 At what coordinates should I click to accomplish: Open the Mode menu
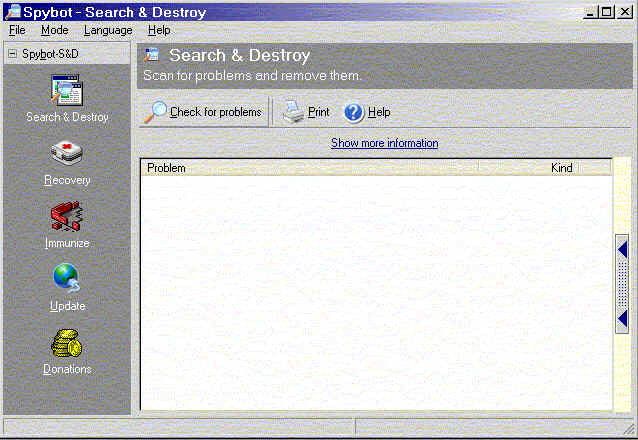pos(55,30)
